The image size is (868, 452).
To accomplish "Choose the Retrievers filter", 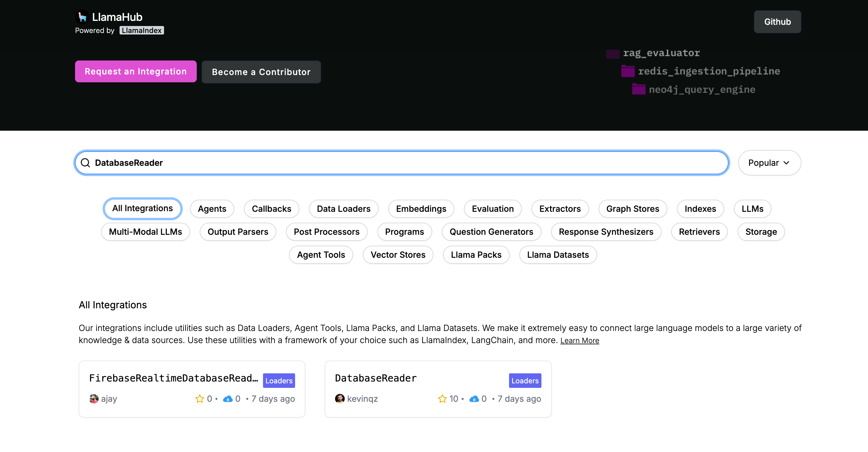I will [699, 232].
